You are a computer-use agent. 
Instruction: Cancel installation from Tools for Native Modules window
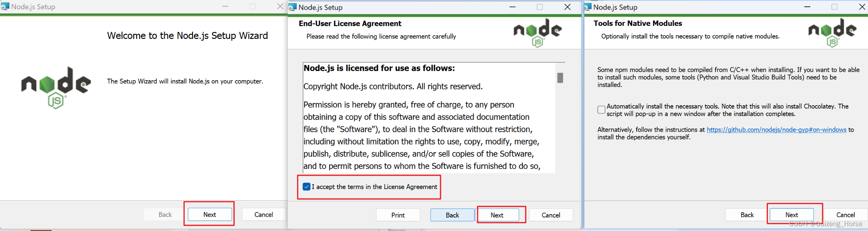[x=845, y=215]
